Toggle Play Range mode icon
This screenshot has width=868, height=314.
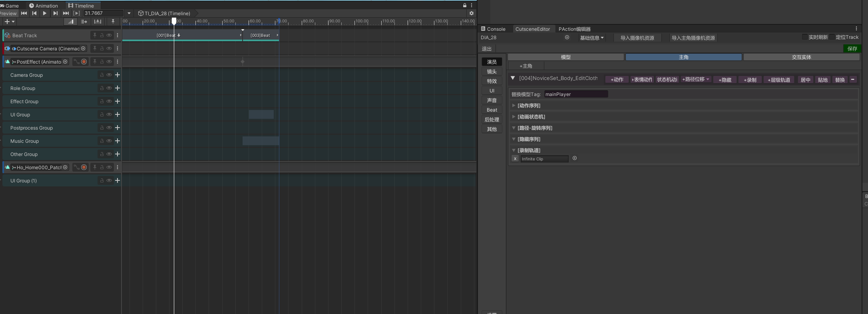click(x=76, y=13)
